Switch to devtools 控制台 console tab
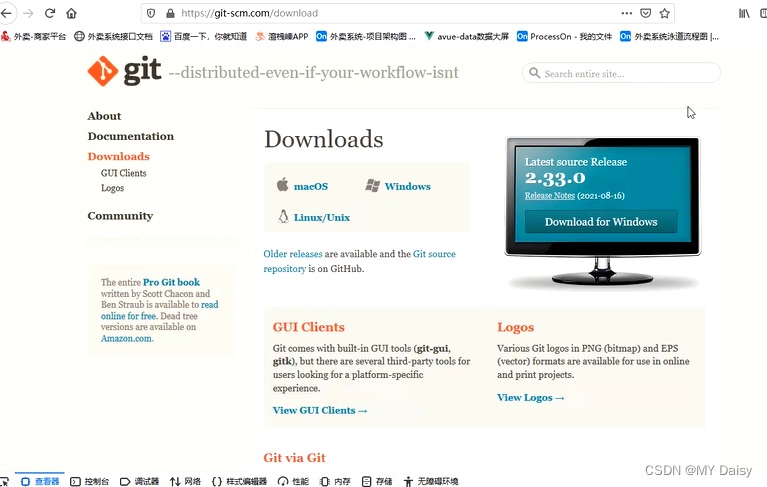This screenshot has width=767, height=487. pyautogui.click(x=90, y=481)
